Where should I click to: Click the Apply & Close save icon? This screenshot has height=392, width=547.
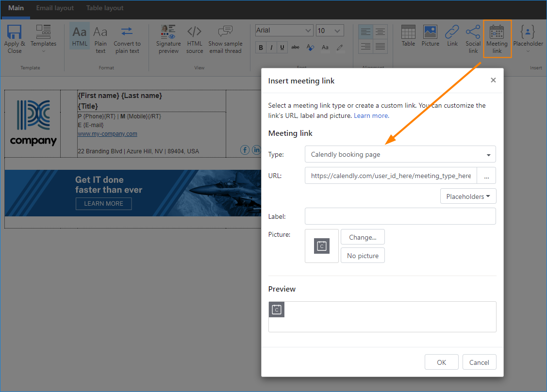[15, 39]
